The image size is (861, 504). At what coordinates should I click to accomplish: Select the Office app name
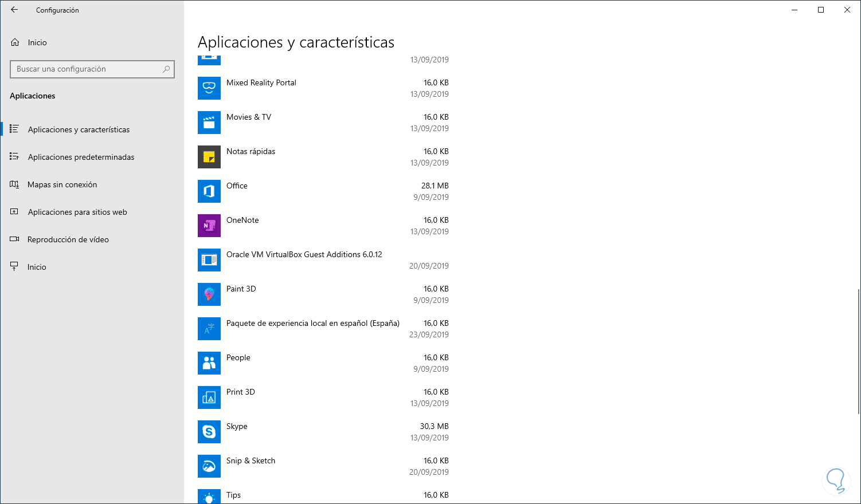[237, 186]
